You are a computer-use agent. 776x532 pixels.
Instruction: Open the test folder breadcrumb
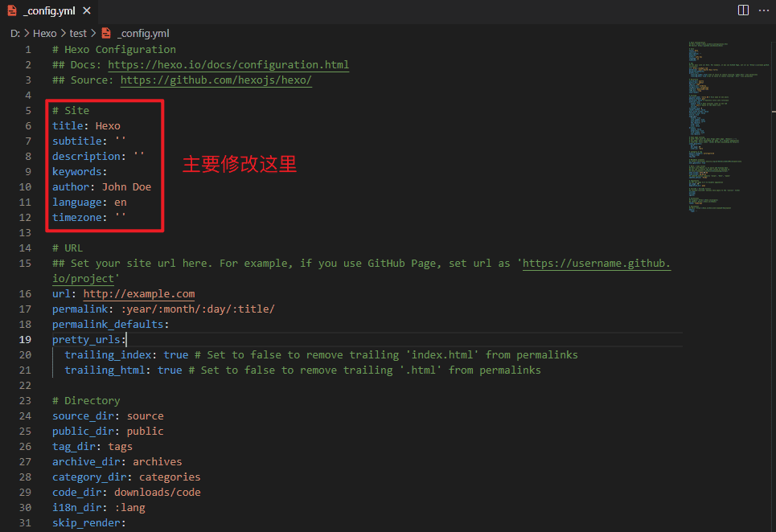pyautogui.click(x=78, y=33)
